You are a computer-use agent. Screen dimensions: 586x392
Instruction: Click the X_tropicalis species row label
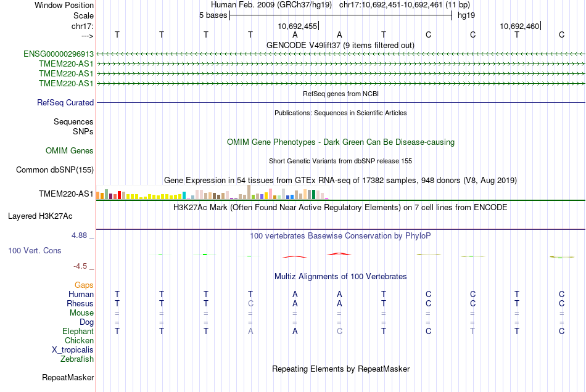[73, 350]
